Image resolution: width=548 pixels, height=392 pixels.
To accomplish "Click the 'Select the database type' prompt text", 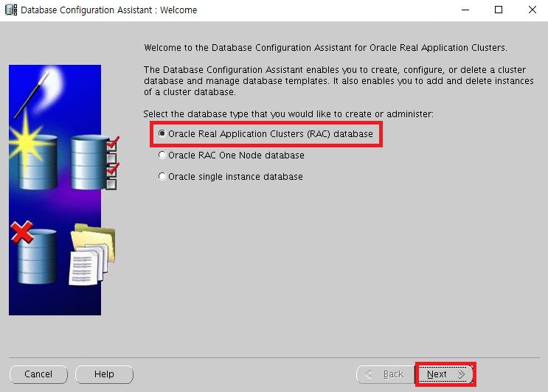I will tap(288, 114).
